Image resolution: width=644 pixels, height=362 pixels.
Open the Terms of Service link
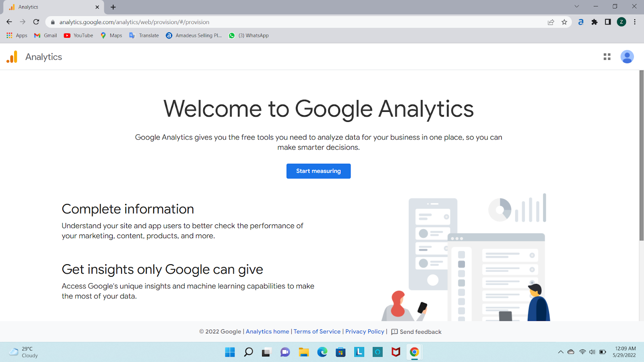(317, 331)
